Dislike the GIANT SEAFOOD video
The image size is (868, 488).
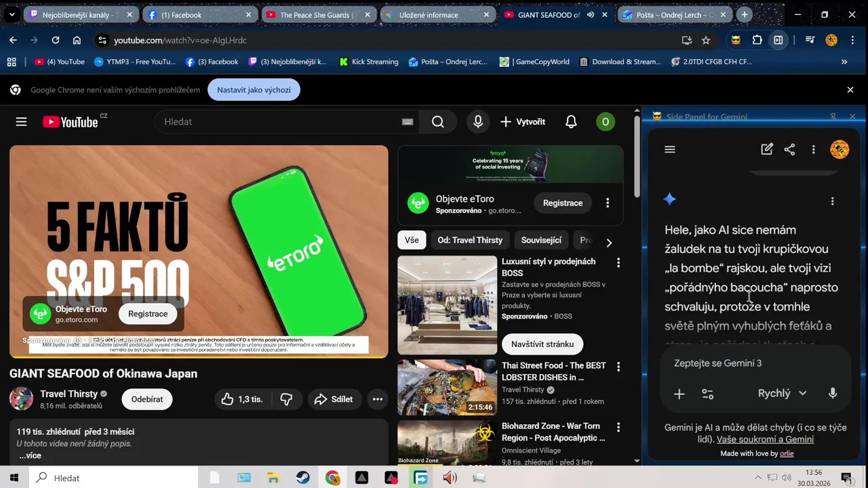(x=287, y=399)
